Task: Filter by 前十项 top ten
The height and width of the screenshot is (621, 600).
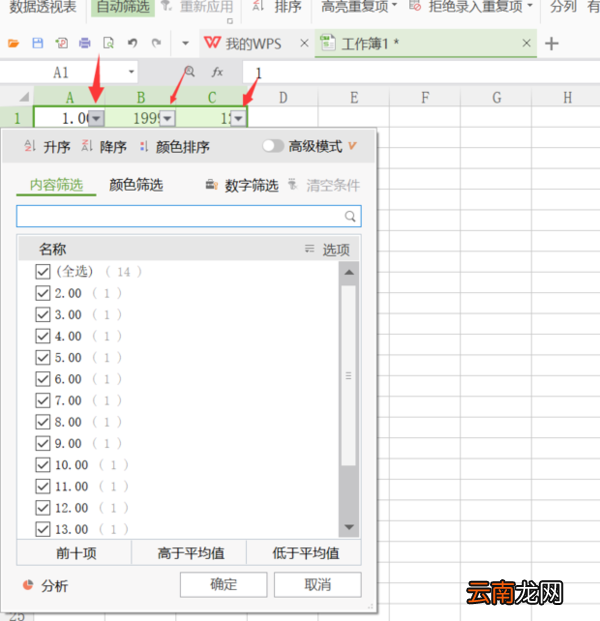Action: click(75, 553)
